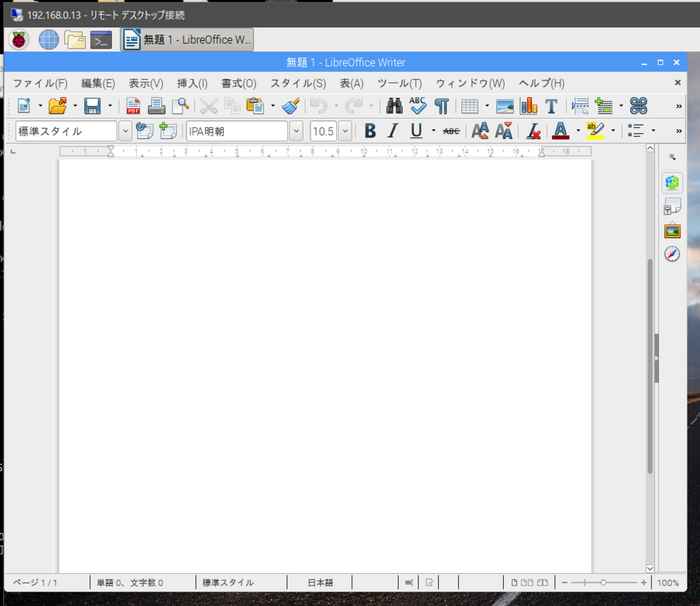Screen dimensions: 700x606
Task: Open terminal from taskbar
Action: (101, 40)
